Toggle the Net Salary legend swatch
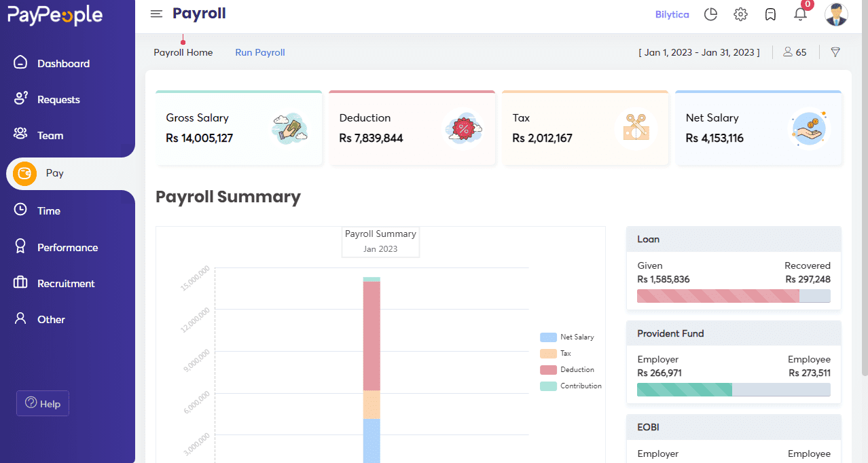 tap(548, 337)
